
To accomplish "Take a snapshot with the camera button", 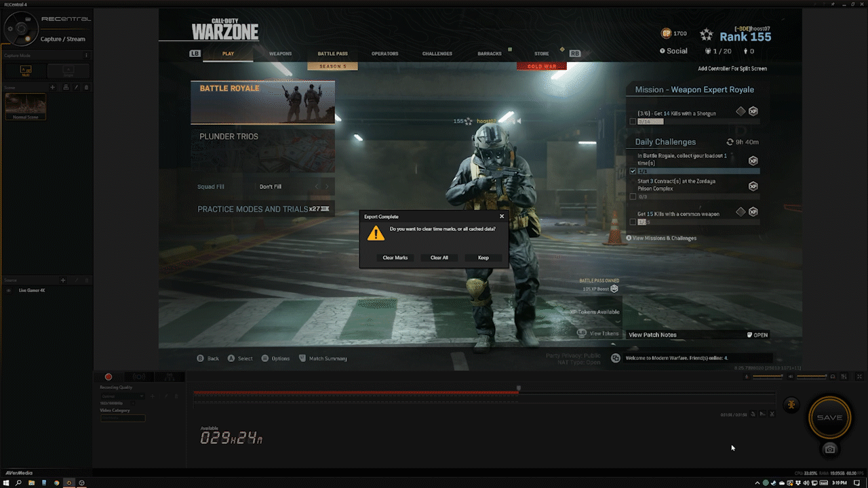I will pos(829,449).
